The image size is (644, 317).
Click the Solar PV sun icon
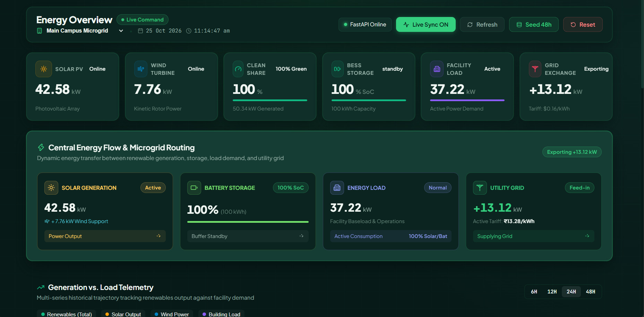coord(44,69)
